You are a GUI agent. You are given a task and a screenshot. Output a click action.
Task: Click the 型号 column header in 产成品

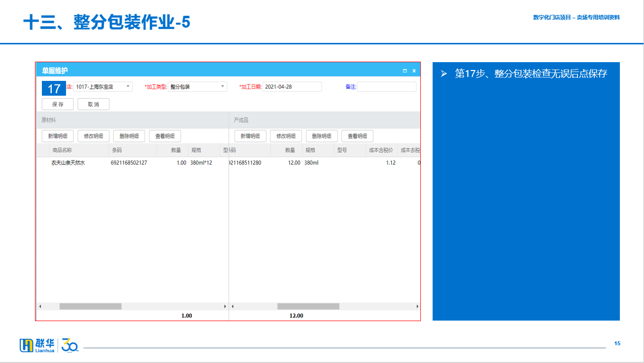point(350,150)
